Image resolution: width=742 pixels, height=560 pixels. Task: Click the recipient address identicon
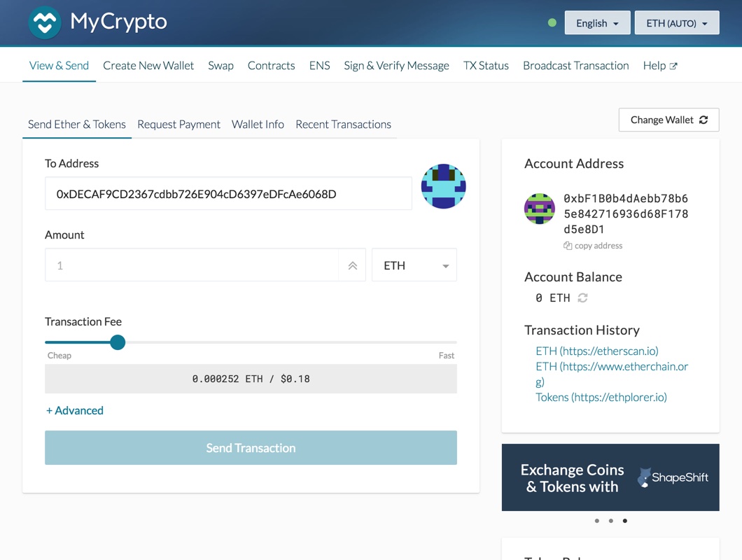click(444, 186)
